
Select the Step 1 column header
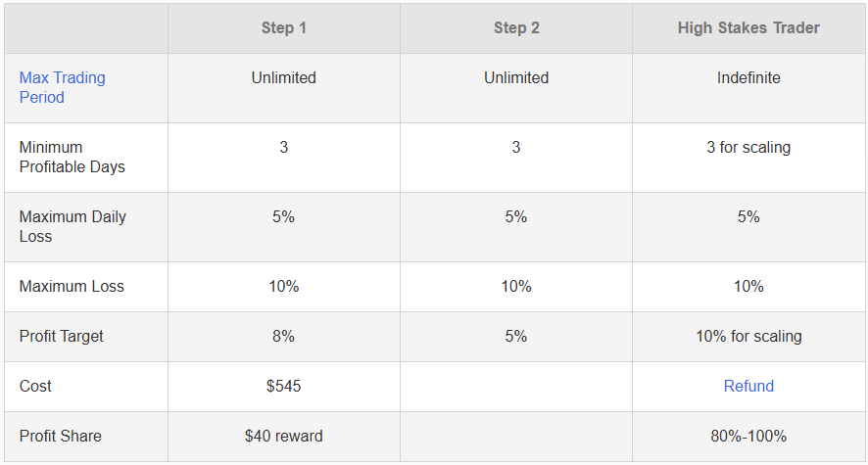pyautogui.click(x=284, y=28)
